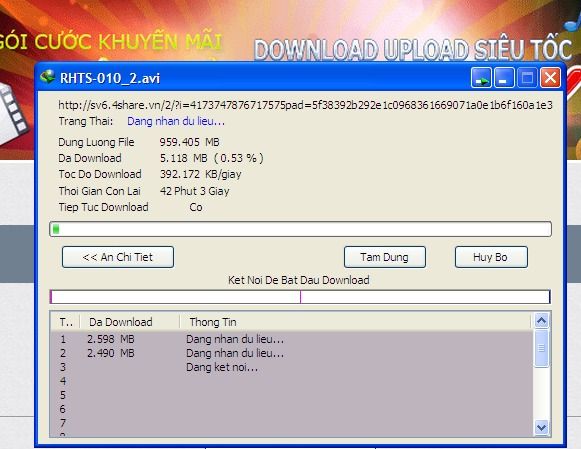The image size is (581, 449).
Task: Click the green download progress bar
Action: 301,229
